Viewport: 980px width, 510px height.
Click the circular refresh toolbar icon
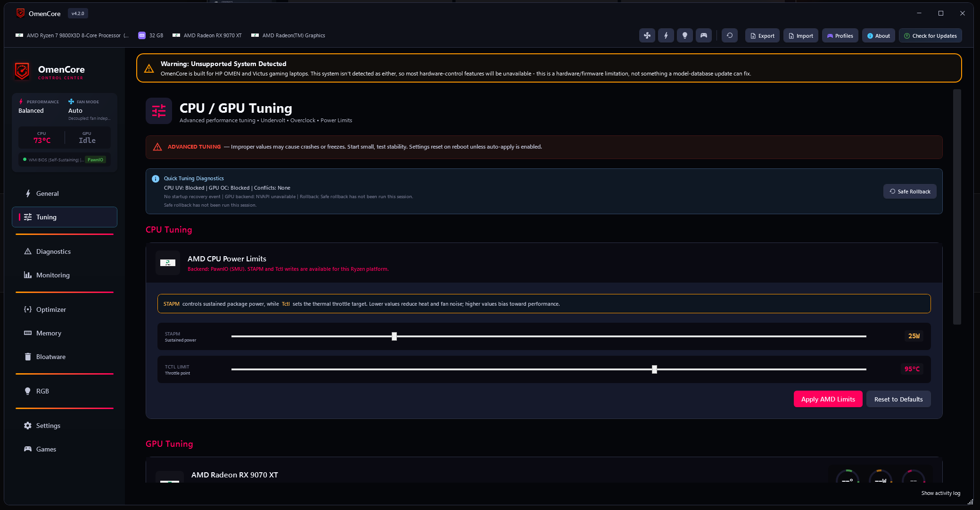[730, 35]
